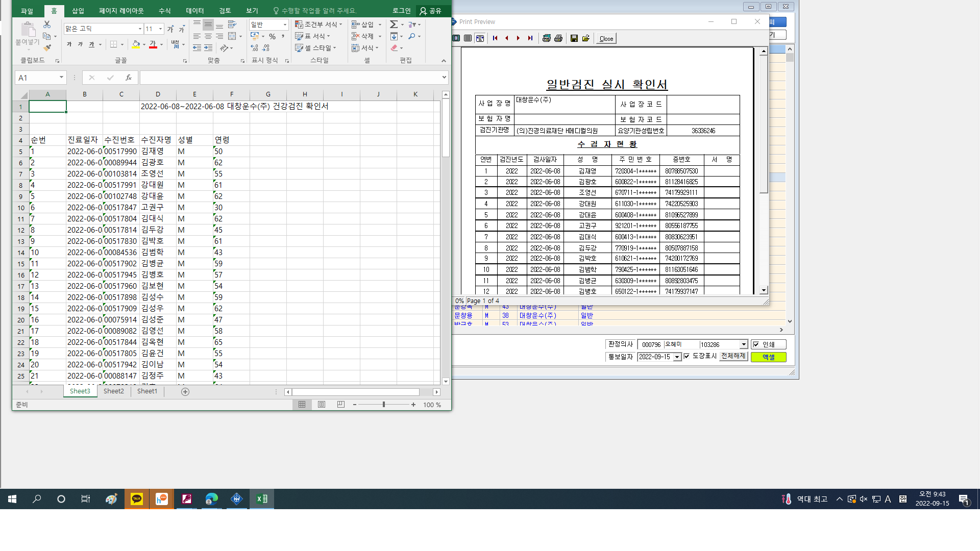The height and width of the screenshot is (551, 980).
Task: Go to first page in Print Preview
Action: tap(495, 38)
